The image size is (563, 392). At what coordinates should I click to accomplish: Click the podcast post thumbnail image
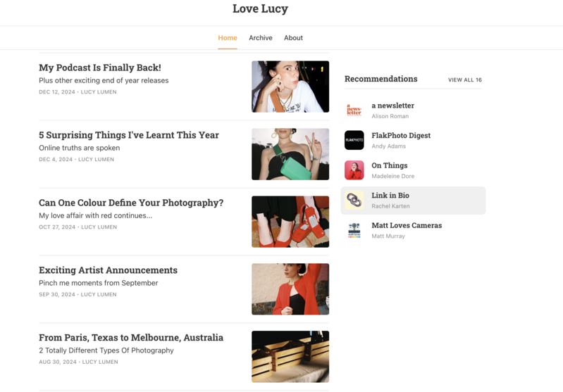click(290, 87)
